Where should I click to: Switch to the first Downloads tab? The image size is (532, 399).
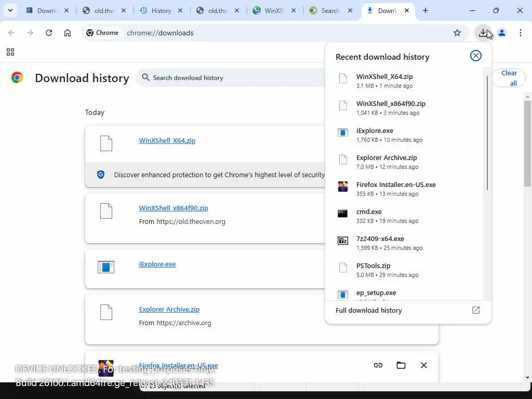[x=47, y=10]
